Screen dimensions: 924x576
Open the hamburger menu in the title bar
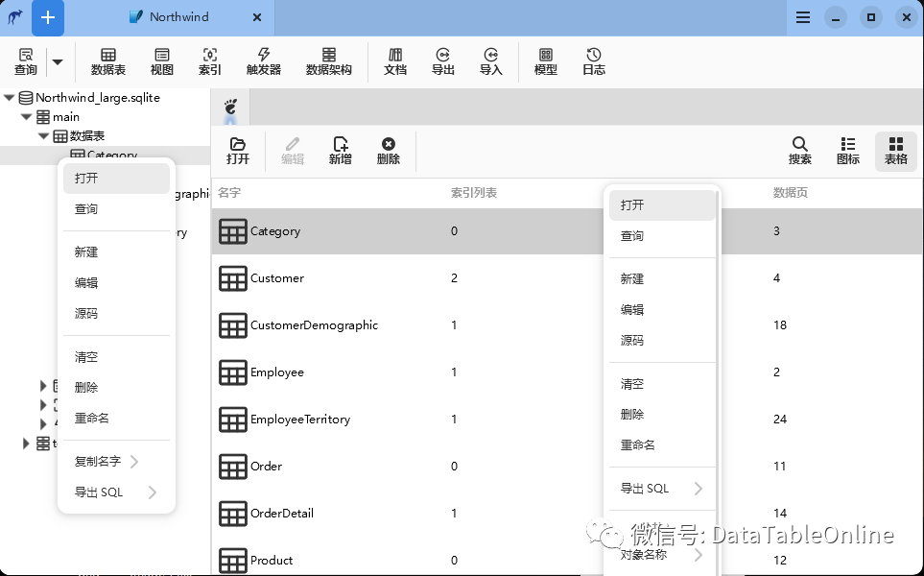[x=802, y=17]
